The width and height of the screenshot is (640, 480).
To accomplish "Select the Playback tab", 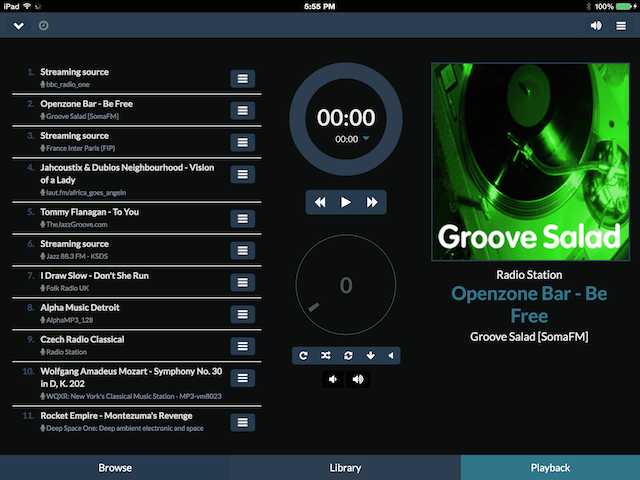I will [550, 468].
